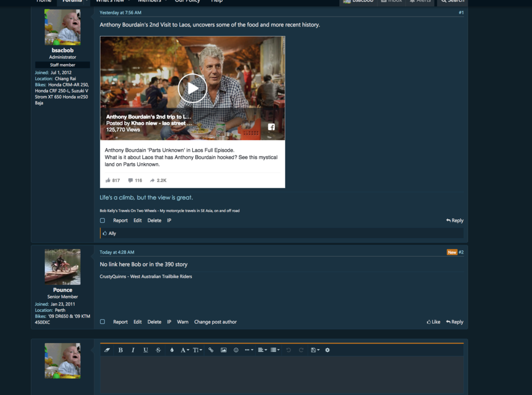Edit bsacbob's first post
This screenshot has height=395, width=532.
pyautogui.click(x=137, y=220)
